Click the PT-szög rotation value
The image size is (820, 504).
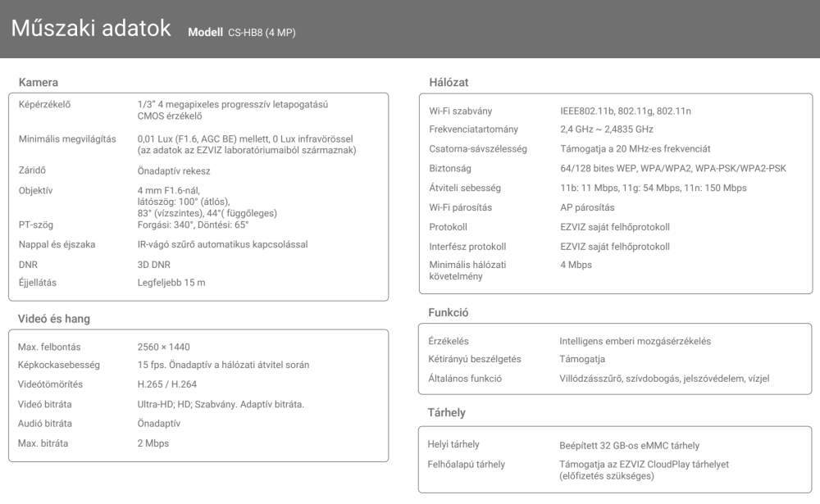tap(193, 225)
